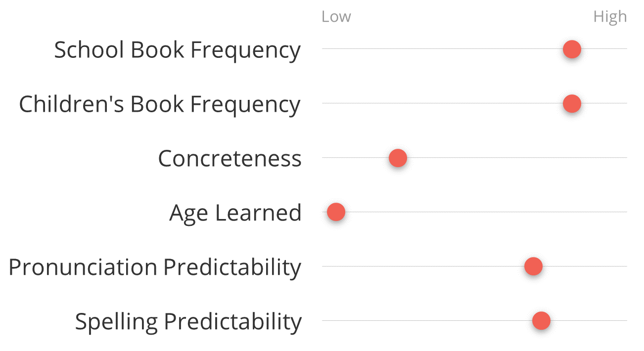Click the School Book Frequency label

click(x=177, y=50)
